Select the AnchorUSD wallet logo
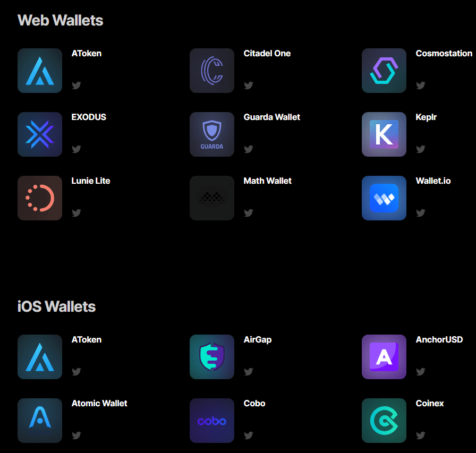 [384, 357]
